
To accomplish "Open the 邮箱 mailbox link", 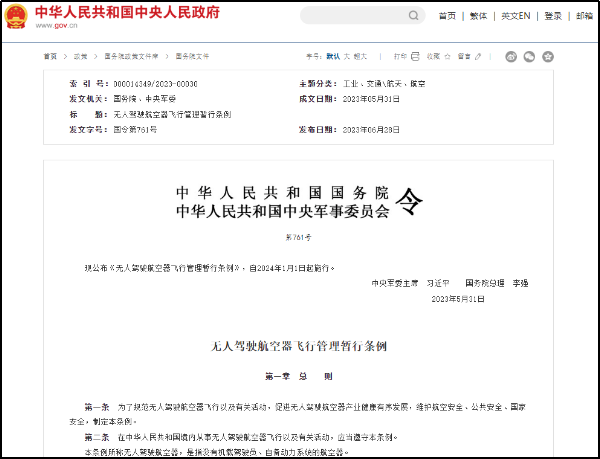I will pyautogui.click(x=584, y=16).
